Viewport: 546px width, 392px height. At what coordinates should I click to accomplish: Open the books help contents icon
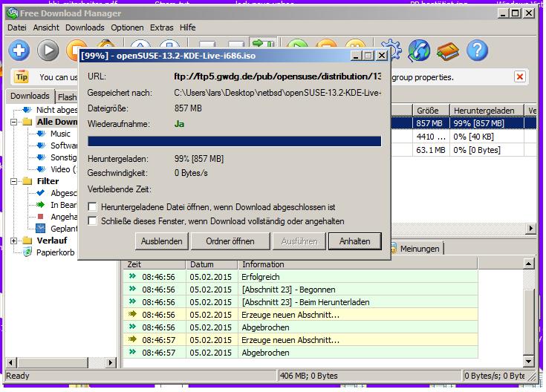(448, 51)
